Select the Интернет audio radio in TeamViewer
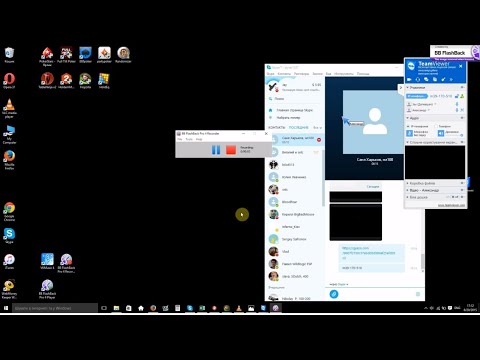Screen dimensions: 480x360 (x=408, y=126)
